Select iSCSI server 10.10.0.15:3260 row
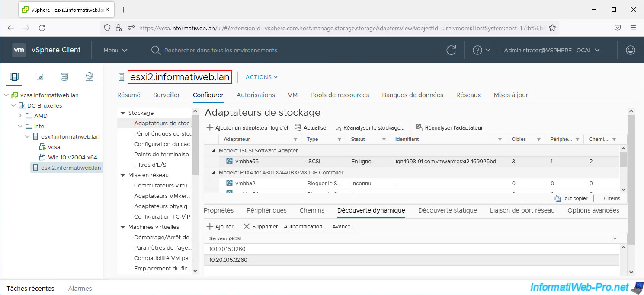Viewport: 644px width, 295px height. [x=227, y=249]
